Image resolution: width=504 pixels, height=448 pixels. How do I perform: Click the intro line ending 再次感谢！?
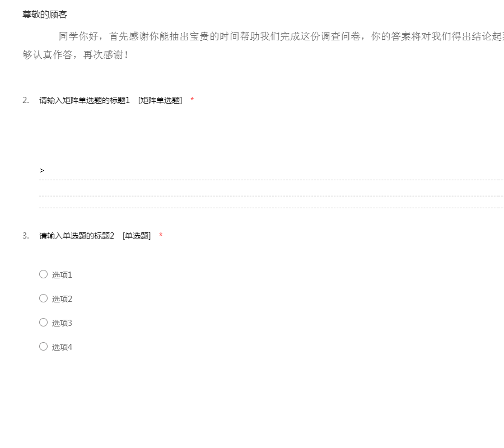coord(76,56)
